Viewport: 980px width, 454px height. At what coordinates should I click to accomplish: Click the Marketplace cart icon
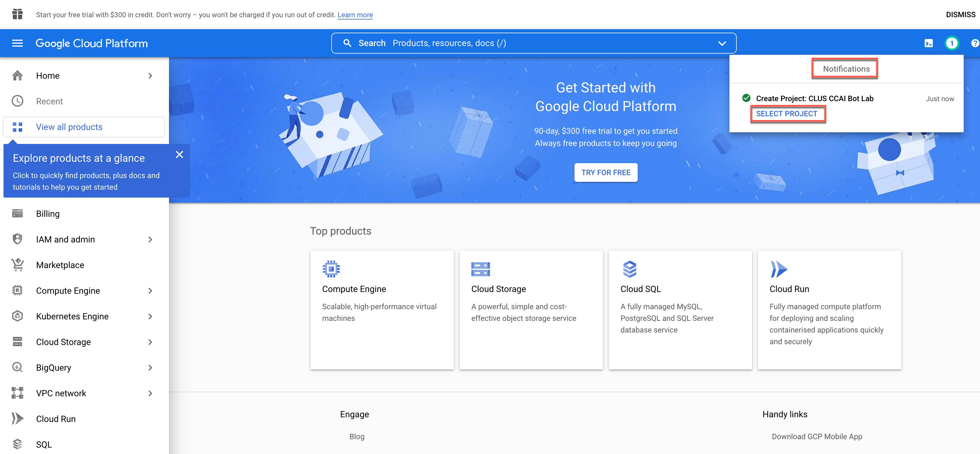(17, 265)
